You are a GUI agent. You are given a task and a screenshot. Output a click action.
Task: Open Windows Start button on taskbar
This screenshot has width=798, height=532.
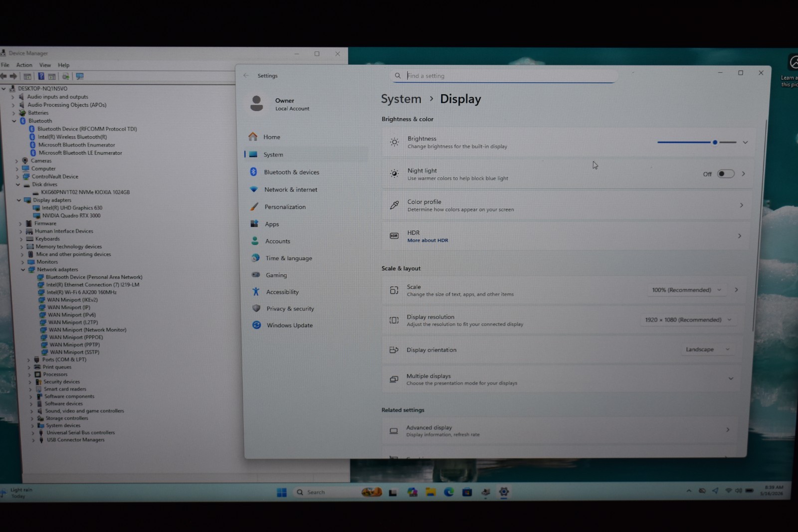tap(282, 492)
